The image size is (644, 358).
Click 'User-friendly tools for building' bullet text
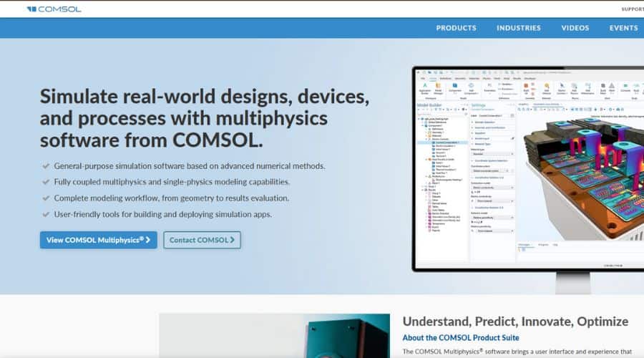[162, 214]
